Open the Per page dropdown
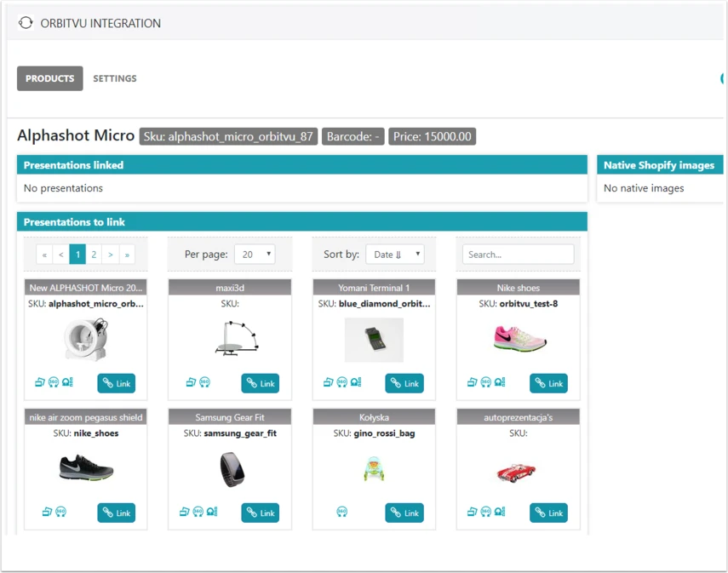 (x=255, y=255)
